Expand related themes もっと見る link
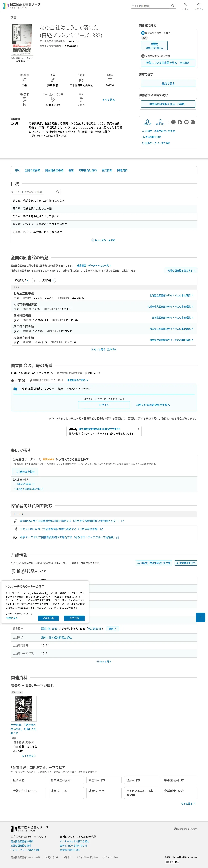 click(188, 803)
